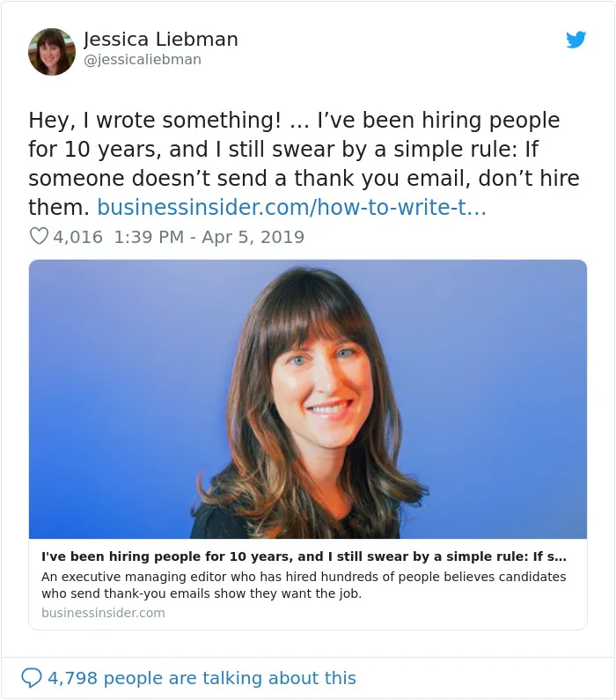The image size is (616, 700).
Task: Click the tweet body text
Action: pos(304,164)
